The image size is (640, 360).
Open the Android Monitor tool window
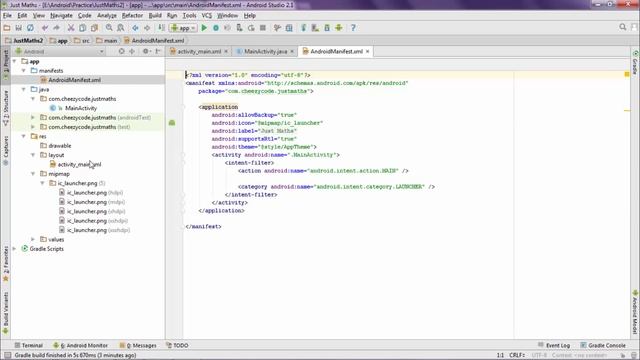pyautogui.click(x=80, y=345)
